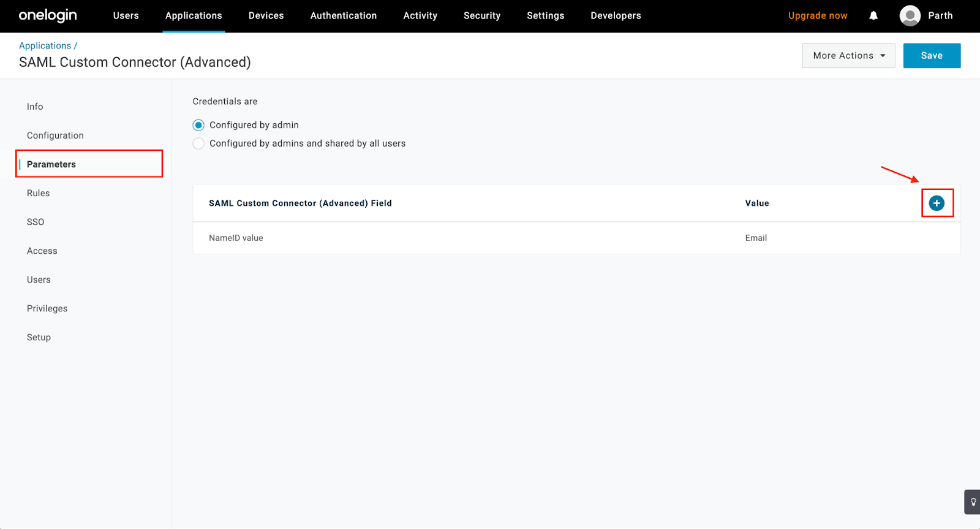Select Configured by admins and shared option
The width and height of the screenshot is (980, 529).
click(198, 143)
